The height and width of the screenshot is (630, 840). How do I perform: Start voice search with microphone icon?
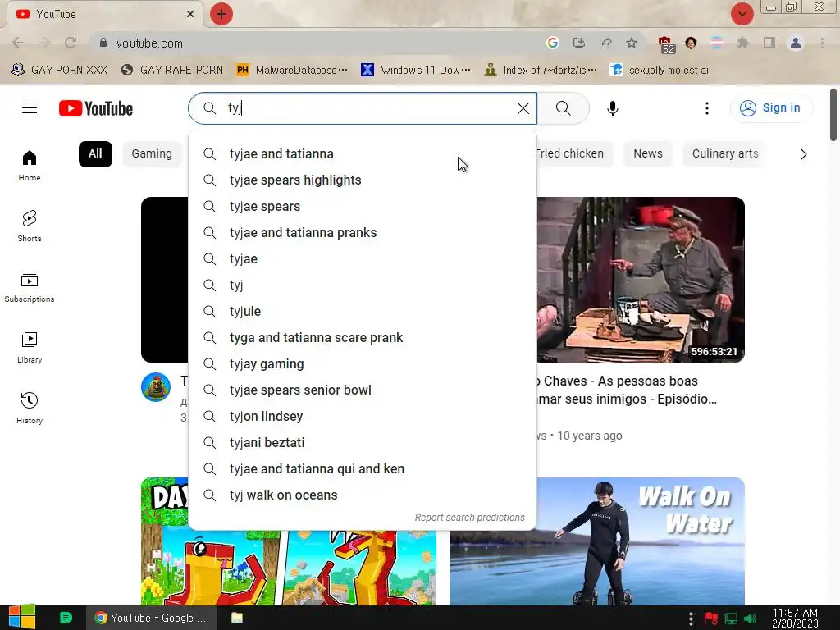point(612,108)
